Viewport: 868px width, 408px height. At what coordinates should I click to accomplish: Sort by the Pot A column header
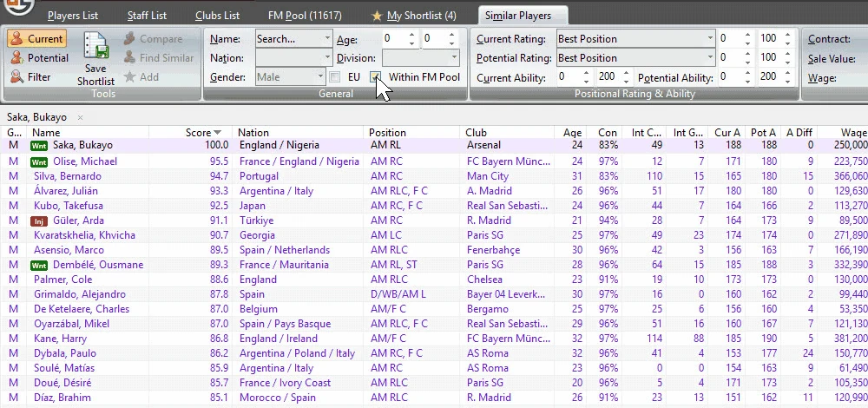(762, 133)
